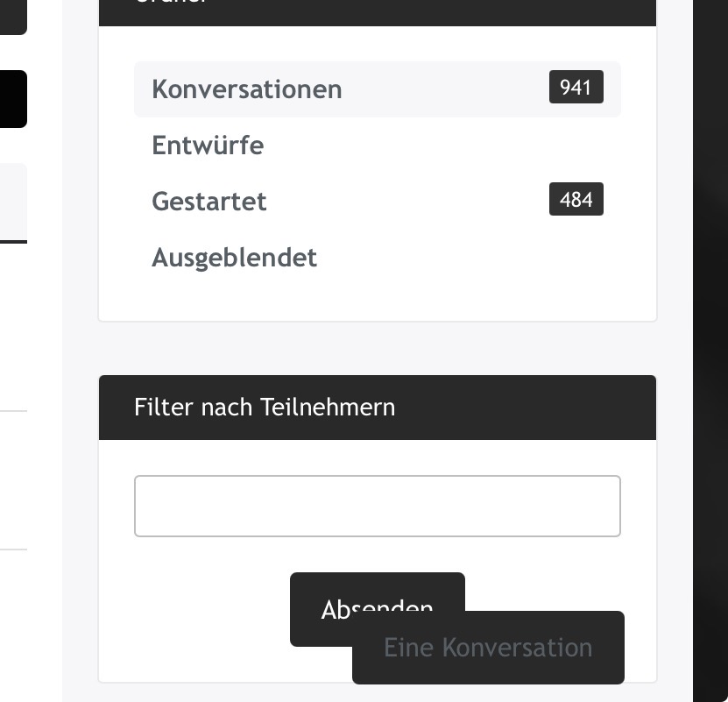
Task: Click the dark button in the top-left corner
Action: 12,16
